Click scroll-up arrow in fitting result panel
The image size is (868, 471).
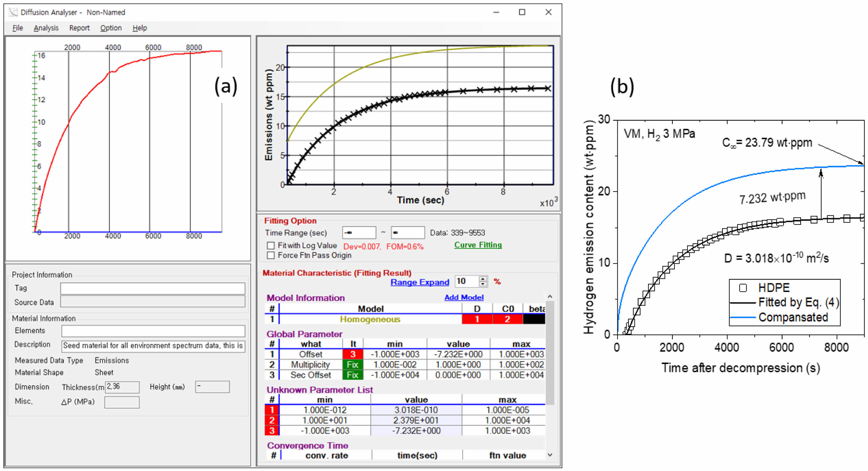[550, 296]
